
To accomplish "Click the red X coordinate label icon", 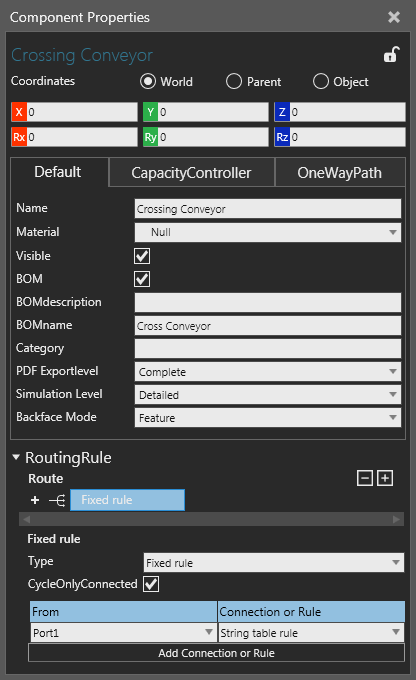I will click(19, 112).
